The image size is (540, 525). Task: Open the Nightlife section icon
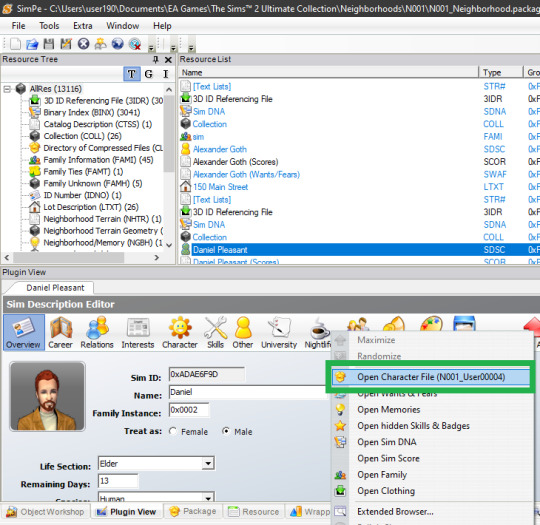pos(318,332)
